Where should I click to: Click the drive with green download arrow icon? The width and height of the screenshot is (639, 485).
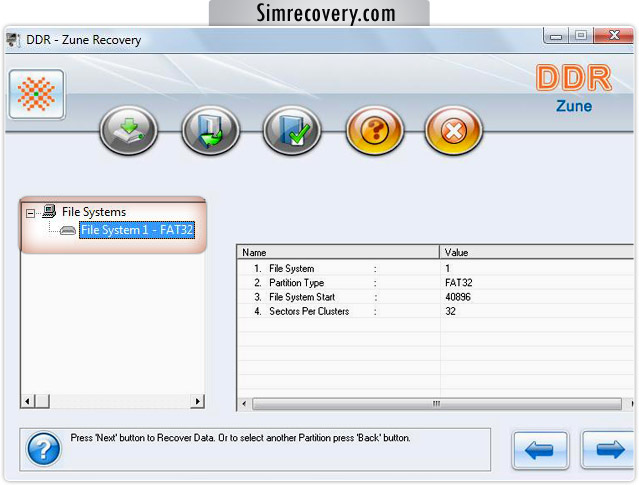[128, 130]
